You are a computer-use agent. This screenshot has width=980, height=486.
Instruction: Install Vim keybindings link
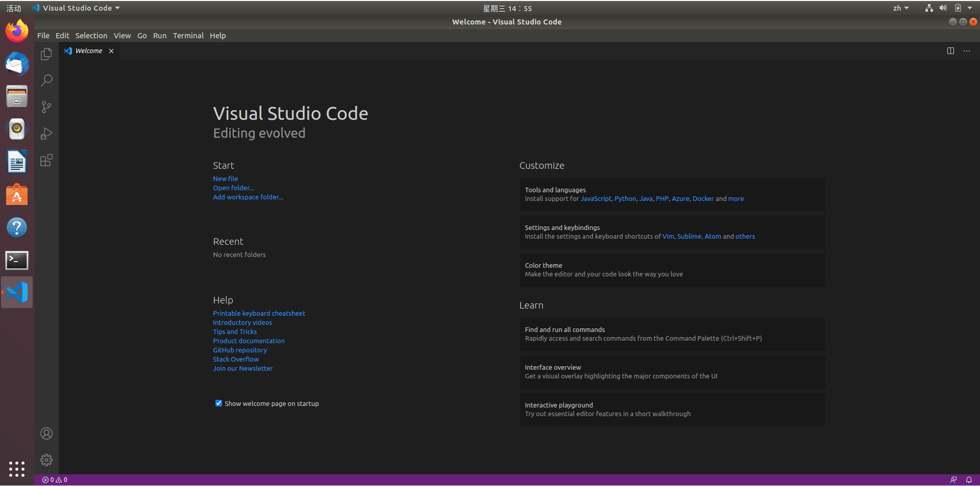(668, 237)
